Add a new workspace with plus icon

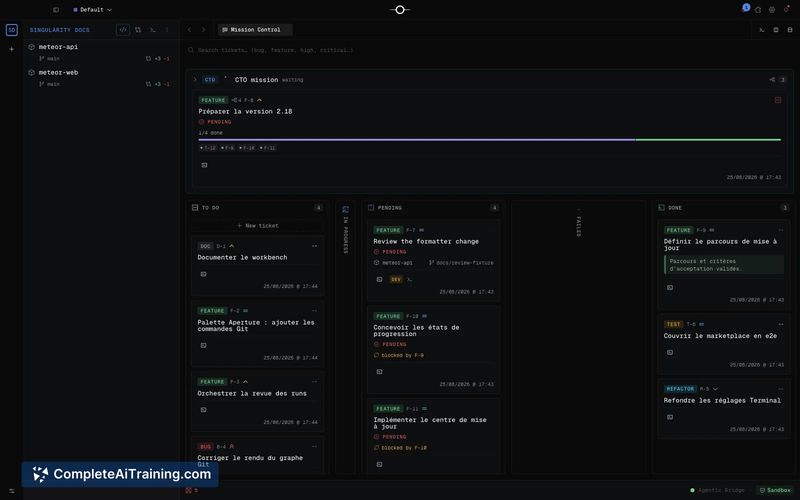(12, 49)
